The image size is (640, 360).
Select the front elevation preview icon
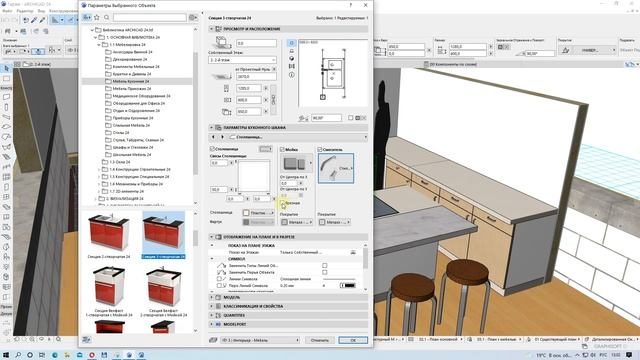pos(291,51)
